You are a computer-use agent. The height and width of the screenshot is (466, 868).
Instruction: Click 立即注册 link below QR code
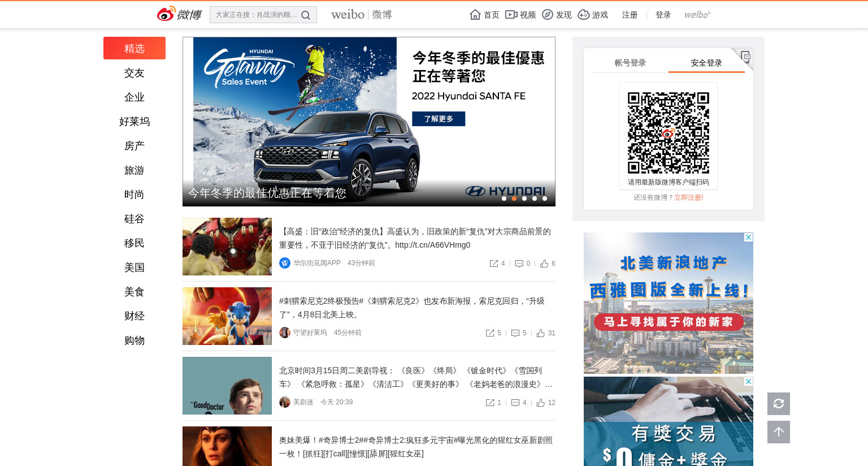pyautogui.click(x=689, y=197)
